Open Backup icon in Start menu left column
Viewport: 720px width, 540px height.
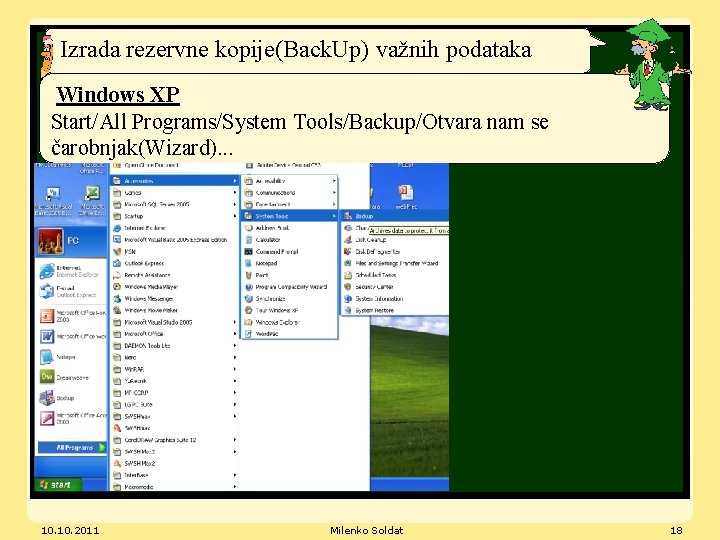[47, 398]
